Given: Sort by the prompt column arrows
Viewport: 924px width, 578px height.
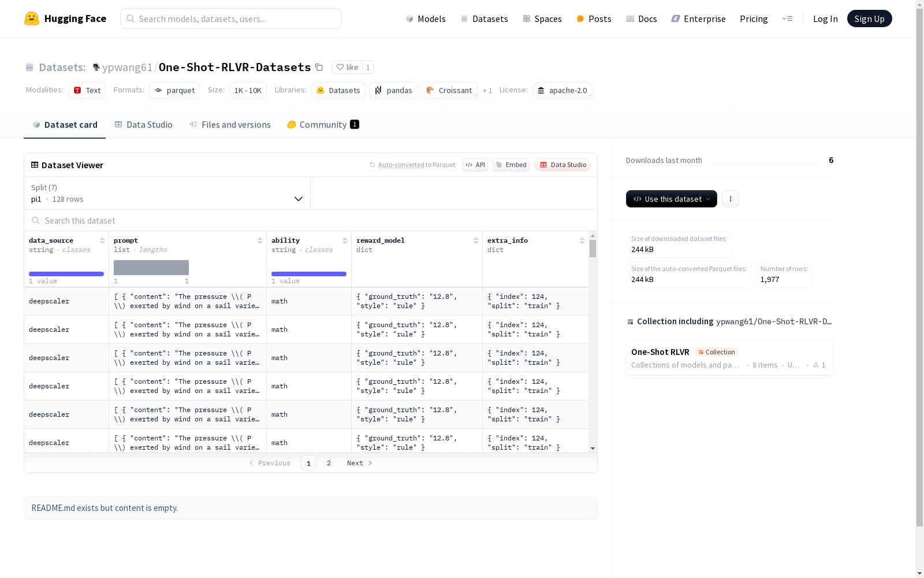Looking at the screenshot, I should pyautogui.click(x=260, y=240).
